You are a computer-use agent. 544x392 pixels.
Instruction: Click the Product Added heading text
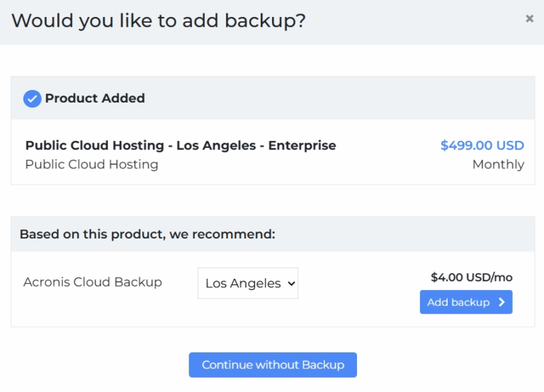coord(95,98)
